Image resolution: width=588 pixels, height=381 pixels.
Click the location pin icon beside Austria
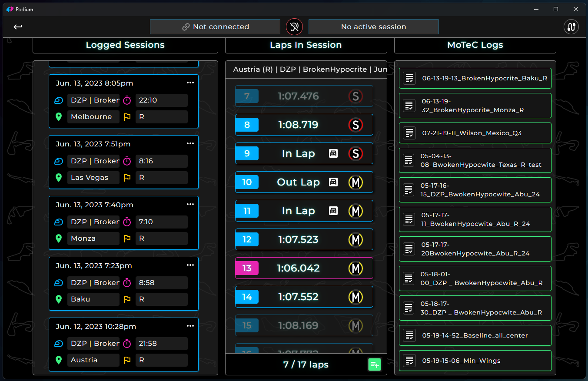(x=59, y=360)
